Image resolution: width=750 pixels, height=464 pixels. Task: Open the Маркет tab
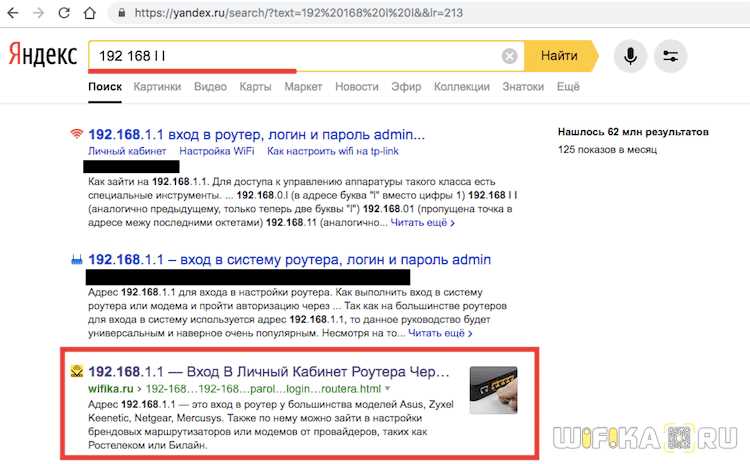303,87
